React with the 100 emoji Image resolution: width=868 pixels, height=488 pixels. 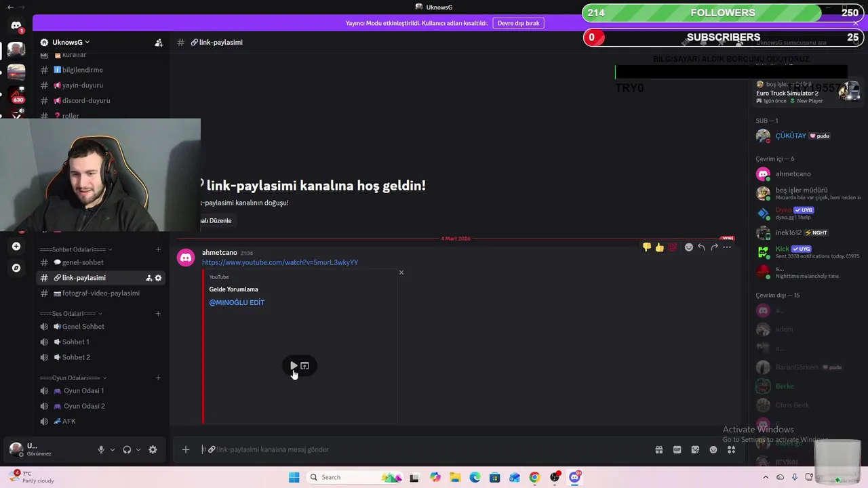point(672,247)
